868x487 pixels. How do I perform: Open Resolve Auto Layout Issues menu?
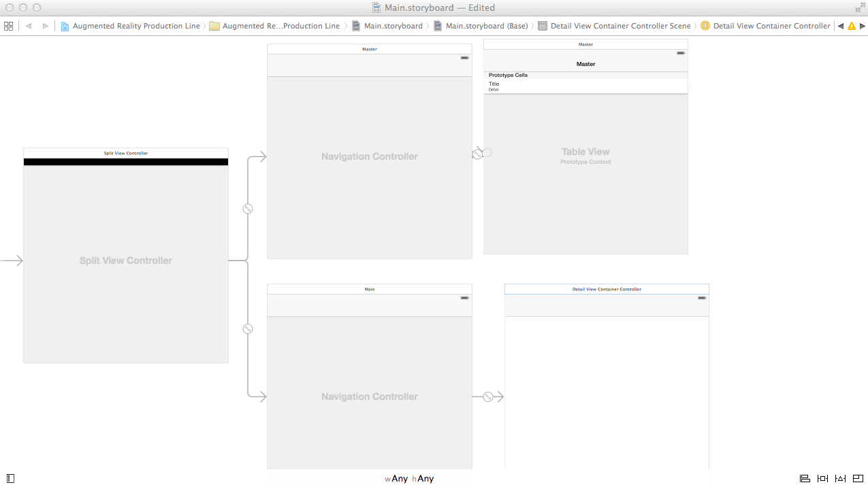840,479
